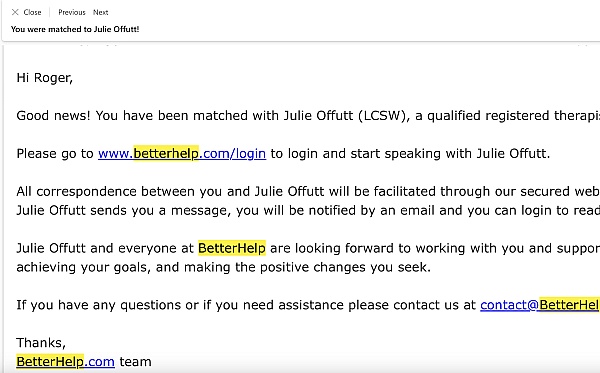Click the highlighted BetterHelp word after "everyone at"
The height and width of the screenshot is (373, 600).
click(232, 248)
